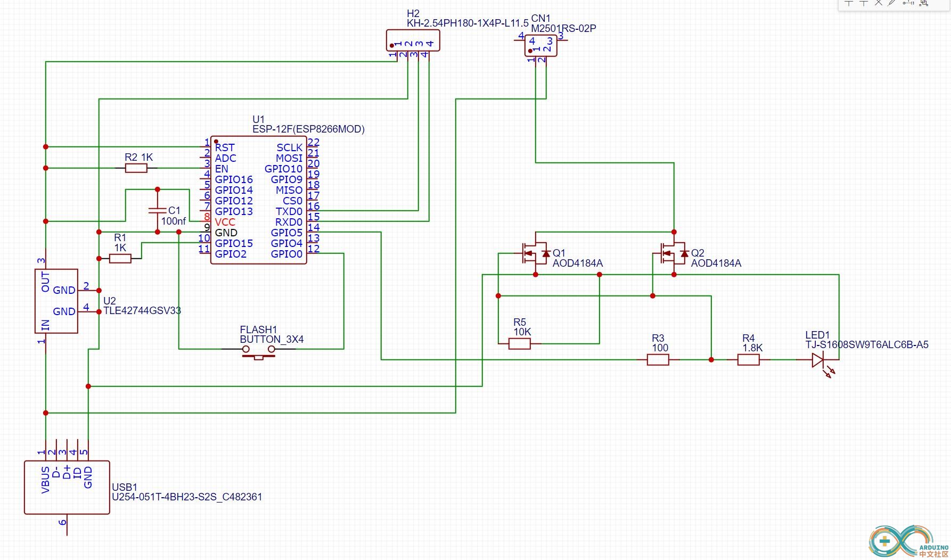Click the GPIO9 pin label
Viewport: 951px width, 560px height.
pyautogui.click(x=286, y=179)
